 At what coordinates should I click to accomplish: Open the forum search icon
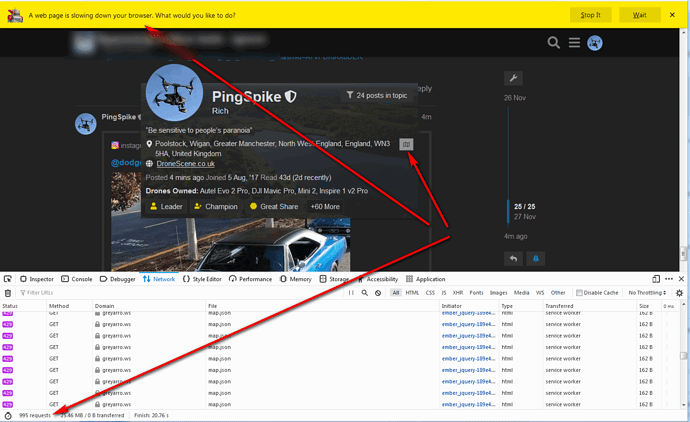tap(554, 43)
